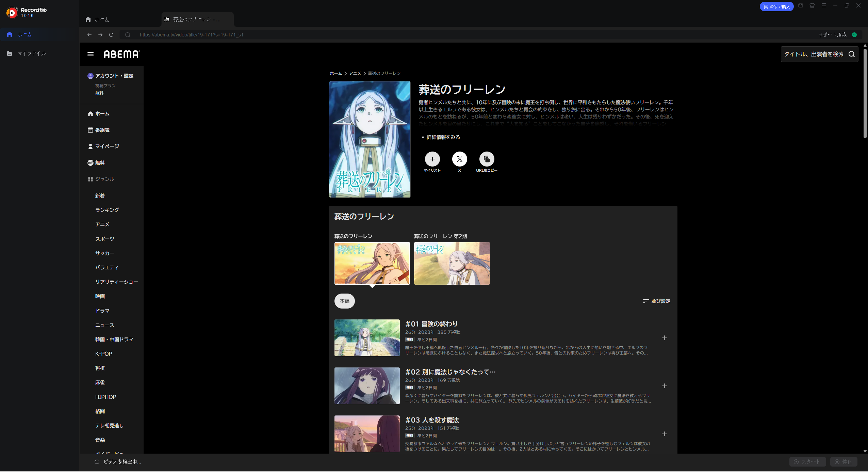Reload the page with refresh icon
The width and height of the screenshot is (868, 472).
(111, 35)
